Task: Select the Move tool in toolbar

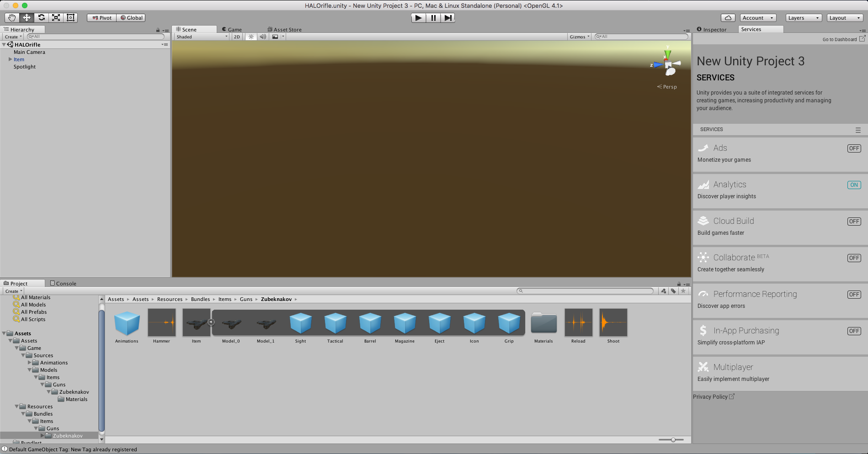Action: tap(27, 18)
